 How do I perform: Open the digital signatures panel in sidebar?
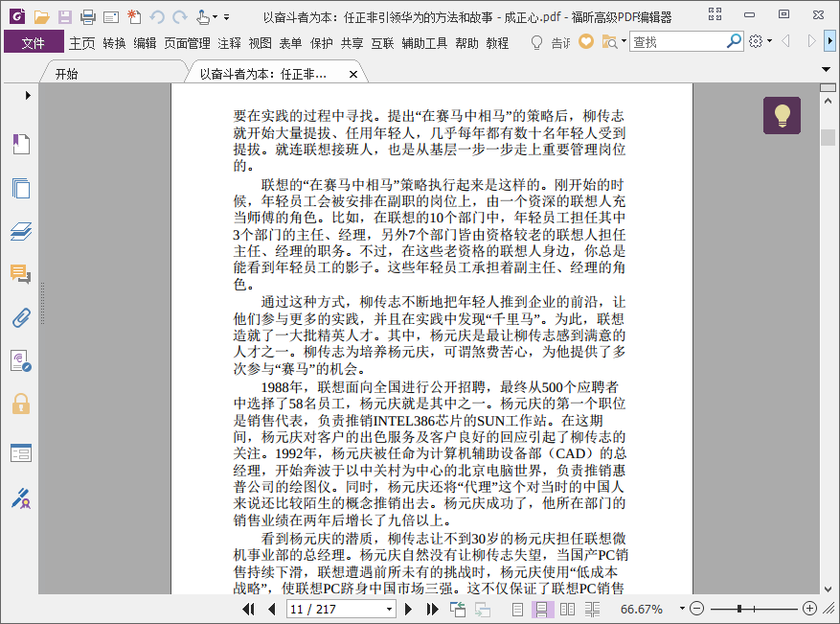[x=21, y=360]
